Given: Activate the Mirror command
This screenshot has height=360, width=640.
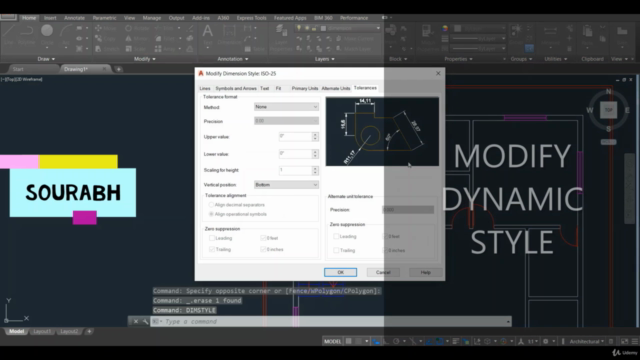Looking at the screenshot, I should tap(136, 38).
